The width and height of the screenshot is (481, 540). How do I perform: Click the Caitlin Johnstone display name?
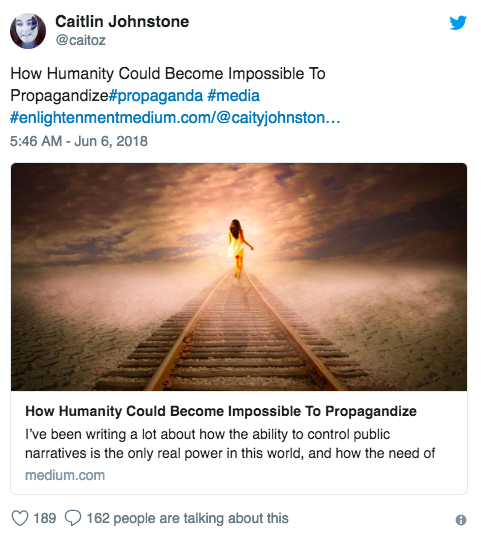pos(122,21)
